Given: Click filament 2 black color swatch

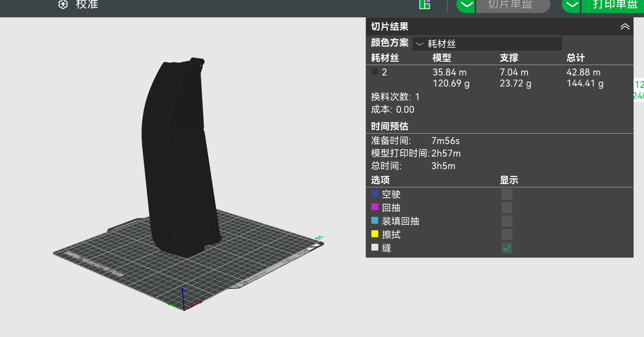Looking at the screenshot, I should click(375, 72).
